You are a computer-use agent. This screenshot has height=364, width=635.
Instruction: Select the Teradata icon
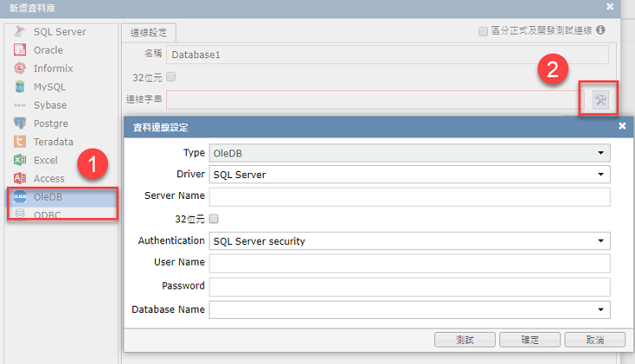pyautogui.click(x=19, y=142)
